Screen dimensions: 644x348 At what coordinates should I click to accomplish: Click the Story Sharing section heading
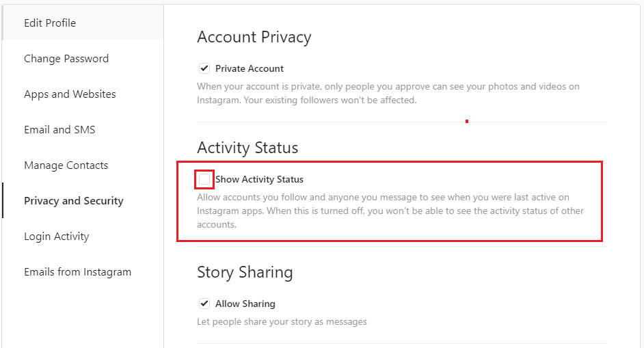[x=245, y=272]
